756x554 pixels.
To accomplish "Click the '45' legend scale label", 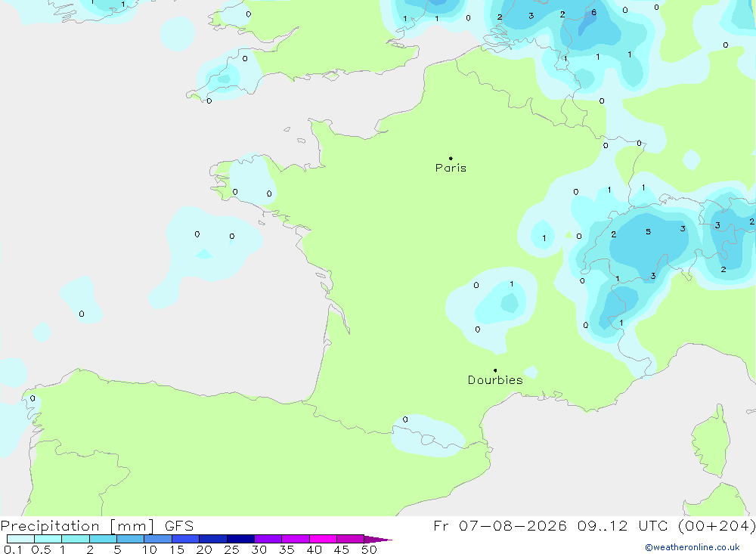I will tap(342, 549).
